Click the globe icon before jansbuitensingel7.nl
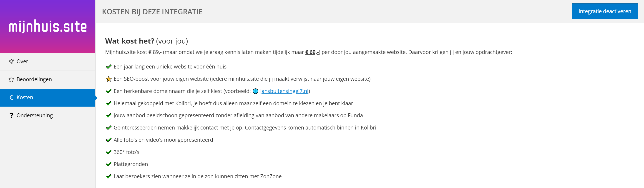Image resolution: width=644 pixels, height=188 pixels. point(255,91)
